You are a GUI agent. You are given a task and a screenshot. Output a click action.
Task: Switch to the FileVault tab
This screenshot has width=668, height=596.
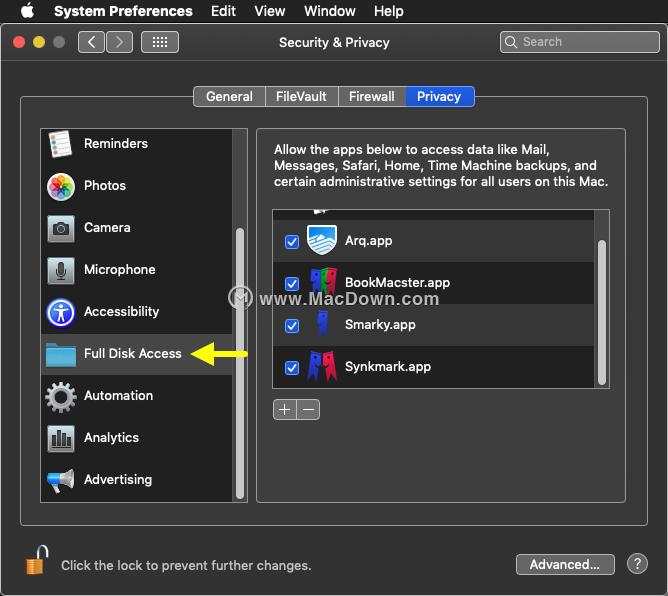[x=301, y=96]
